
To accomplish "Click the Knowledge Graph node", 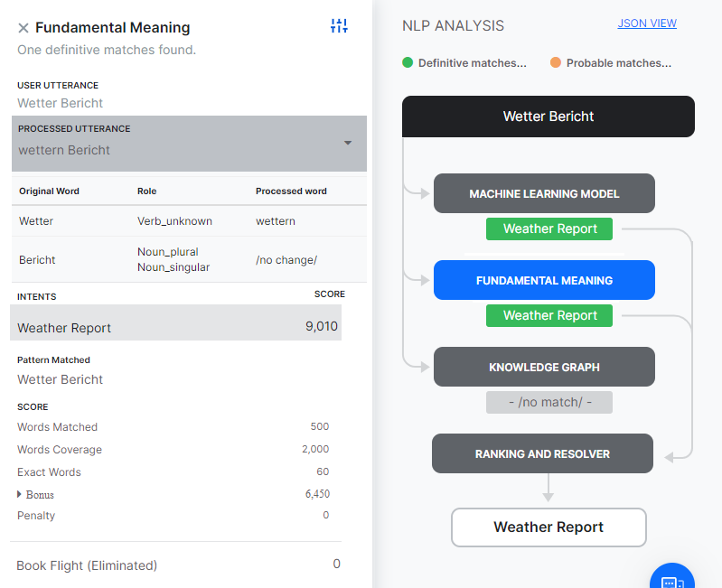I will click(x=544, y=367).
